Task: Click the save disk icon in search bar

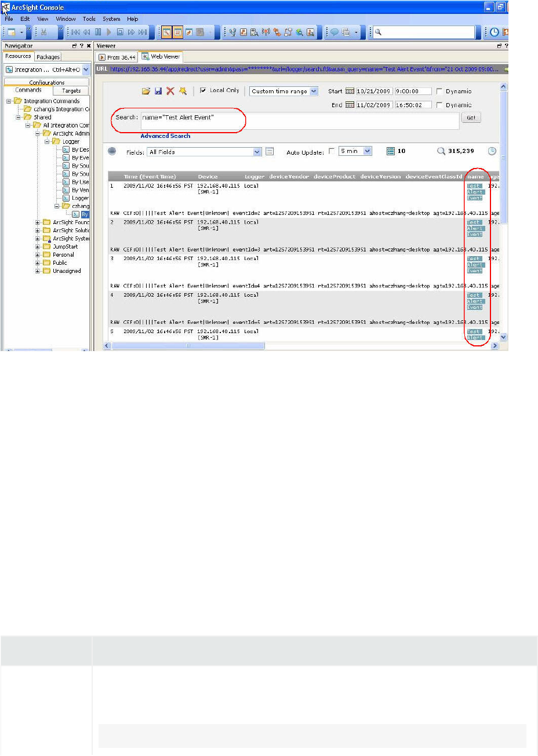Action: coord(158,91)
